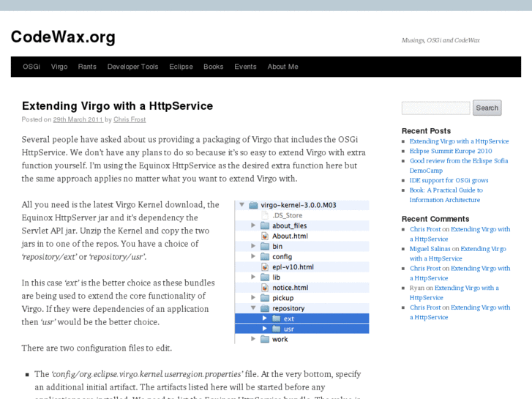This screenshot has height=399, width=532.
Task: Click the tagline Musings, OSGi and CodeWax
Action: coord(441,40)
